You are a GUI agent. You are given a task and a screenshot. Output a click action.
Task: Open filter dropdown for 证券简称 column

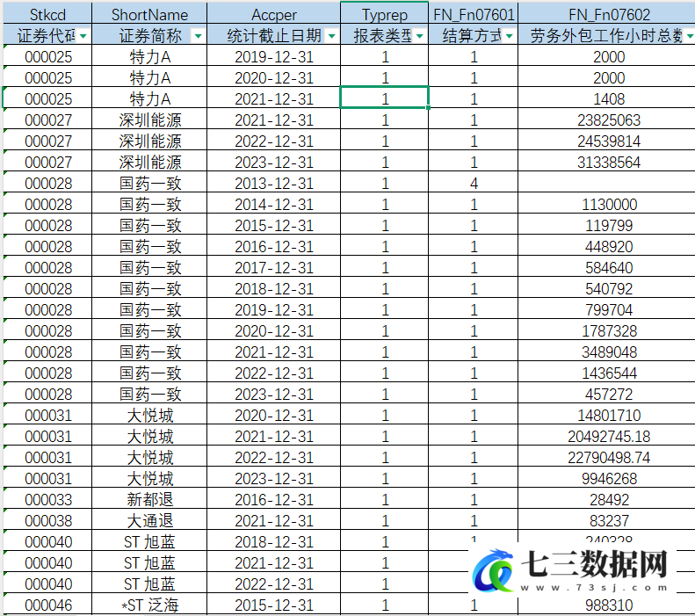[198, 36]
